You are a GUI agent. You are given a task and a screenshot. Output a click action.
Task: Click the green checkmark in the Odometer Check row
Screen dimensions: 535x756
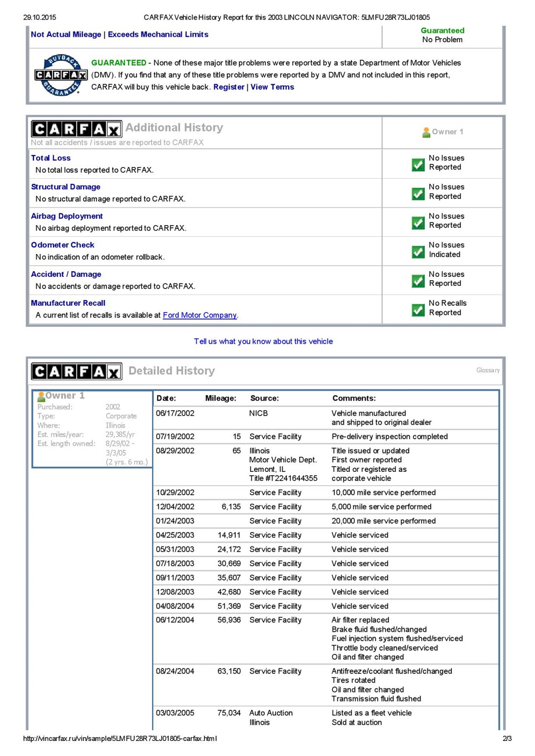[x=418, y=252]
